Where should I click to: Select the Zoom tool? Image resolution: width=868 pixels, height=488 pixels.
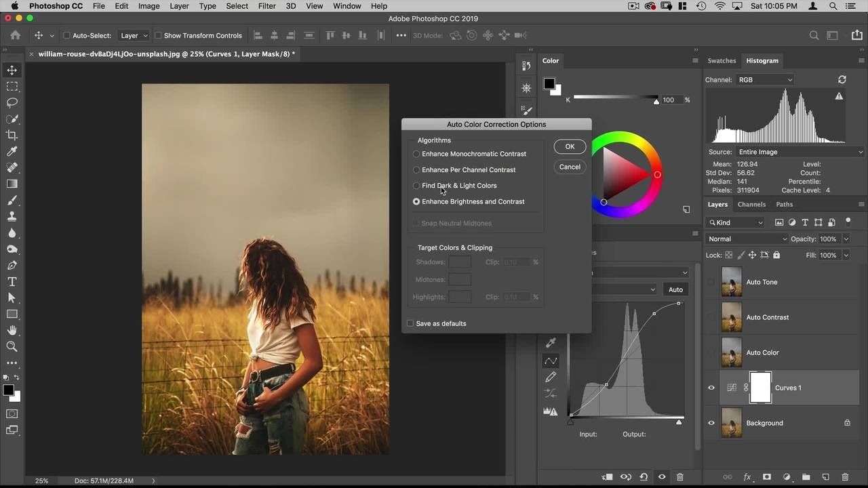[12, 346]
